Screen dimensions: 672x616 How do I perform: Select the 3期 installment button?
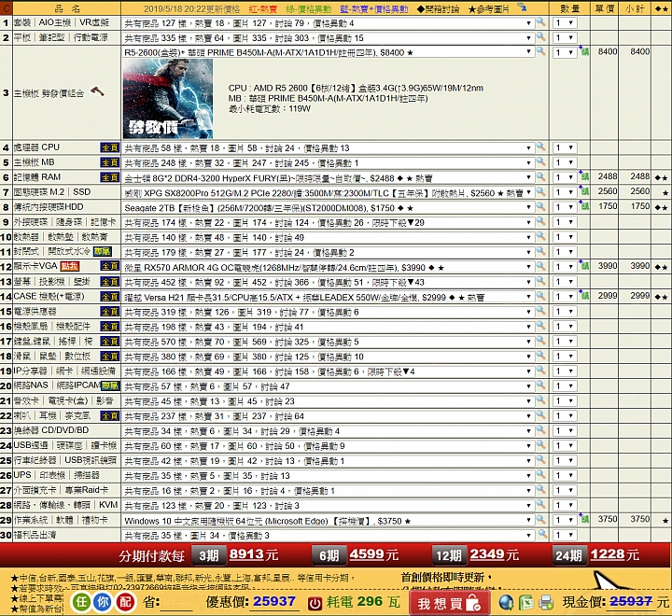(x=208, y=555)
